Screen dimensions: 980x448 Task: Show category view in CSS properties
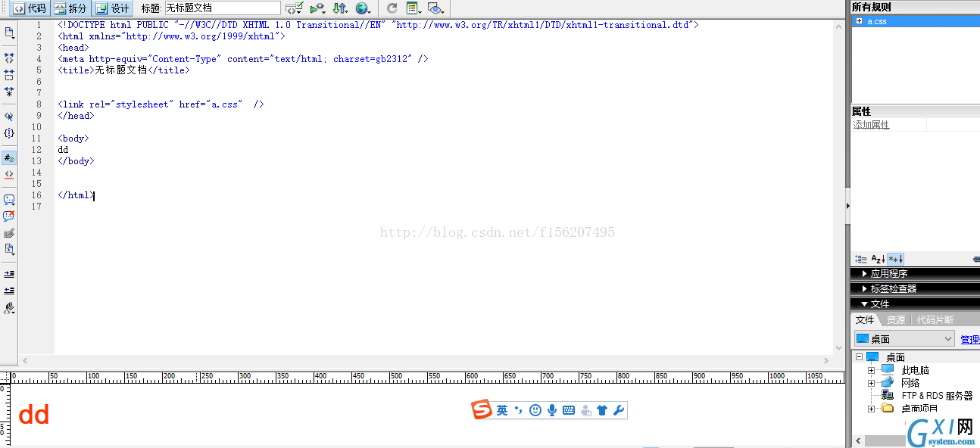point(861,259)
